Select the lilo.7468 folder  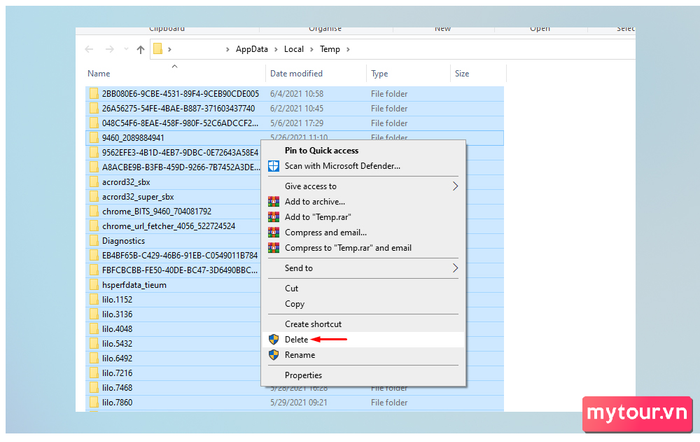click(117, 388)
